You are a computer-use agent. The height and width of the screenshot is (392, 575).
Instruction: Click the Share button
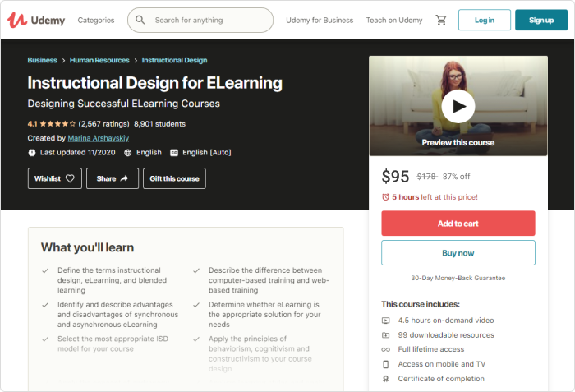pos(113,178)
